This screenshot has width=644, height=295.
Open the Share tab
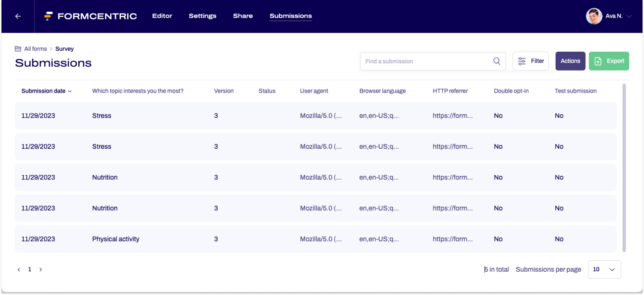243,16
